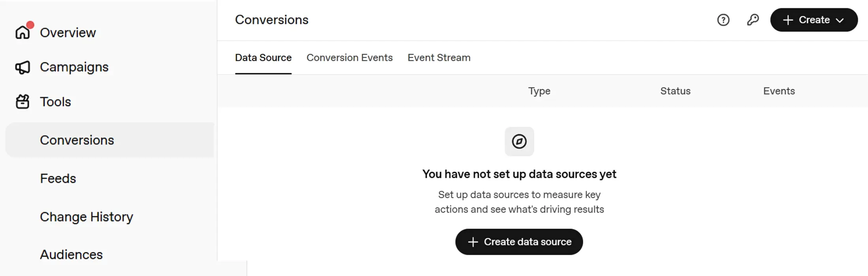The width and height of the screenshot is (868, 276).
Task: Click the Tools toolbox icon
Action: coord(22,102)
